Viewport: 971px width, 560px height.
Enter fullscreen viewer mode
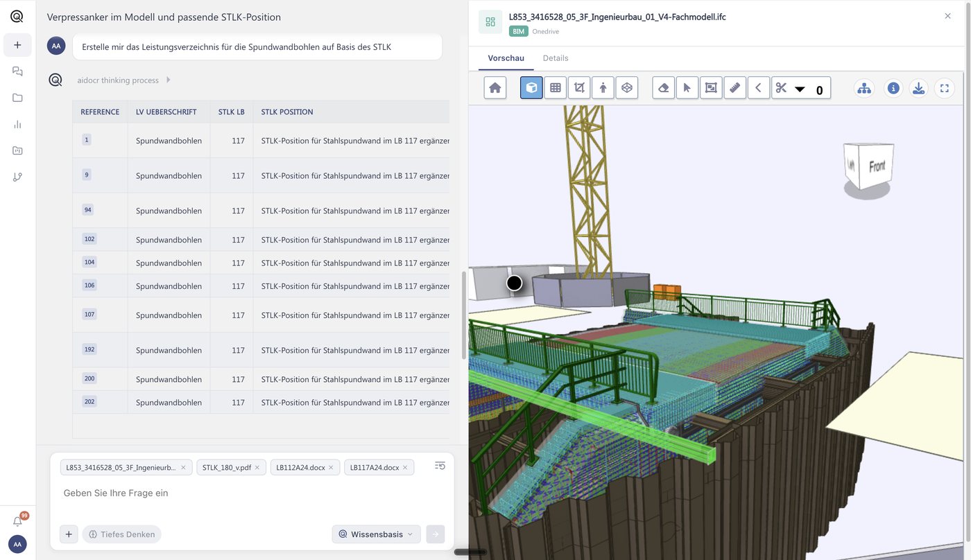(x=944, y=88)
